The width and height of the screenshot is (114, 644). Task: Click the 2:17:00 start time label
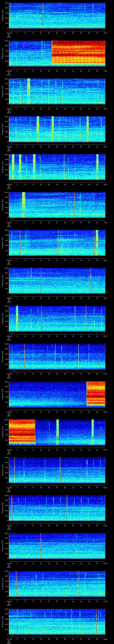pos(9,639)
